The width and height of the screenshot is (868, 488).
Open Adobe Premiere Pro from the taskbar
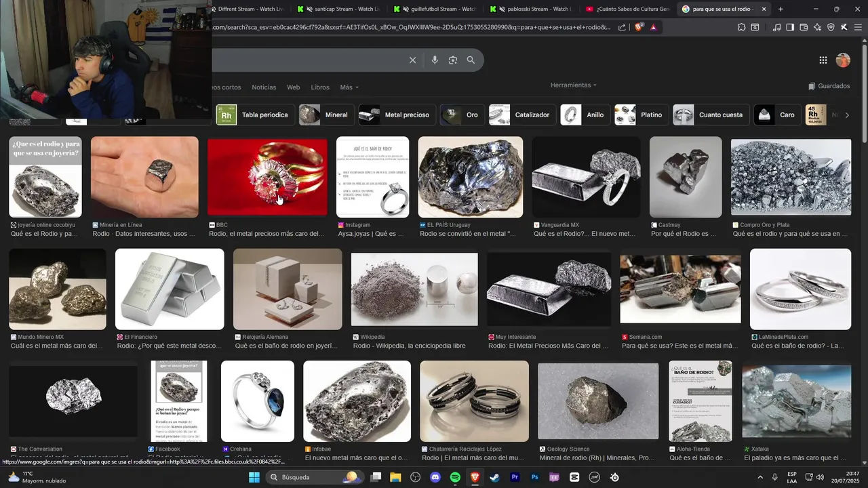click(515, 477)
